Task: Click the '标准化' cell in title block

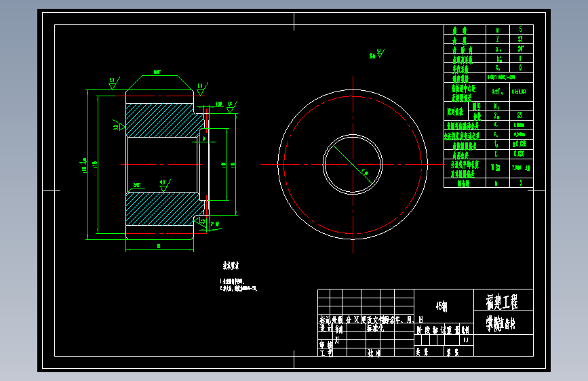Action: pyautogui.click(x=375, y=328)
